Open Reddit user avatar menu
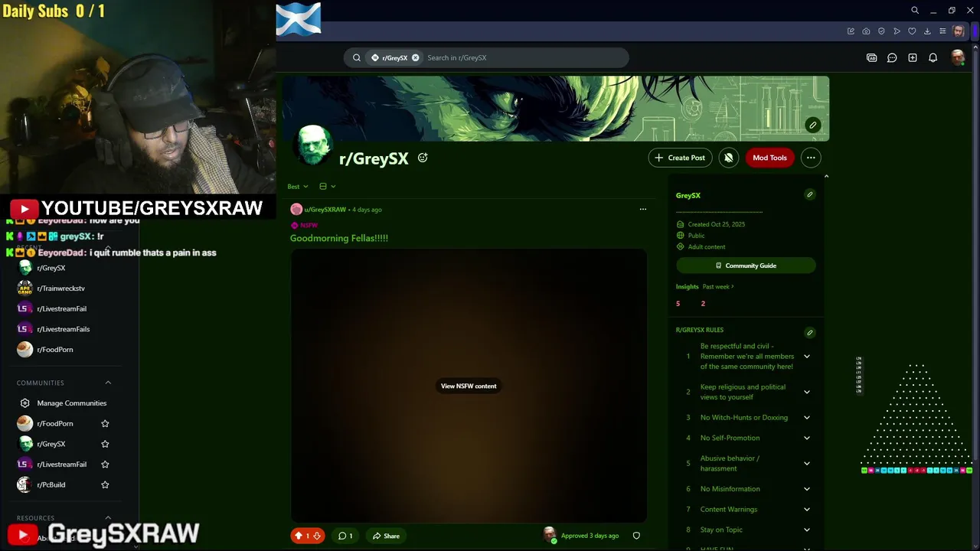Viewport: 980px width, 551px height. pyautogui.click(x=957, y=57)
